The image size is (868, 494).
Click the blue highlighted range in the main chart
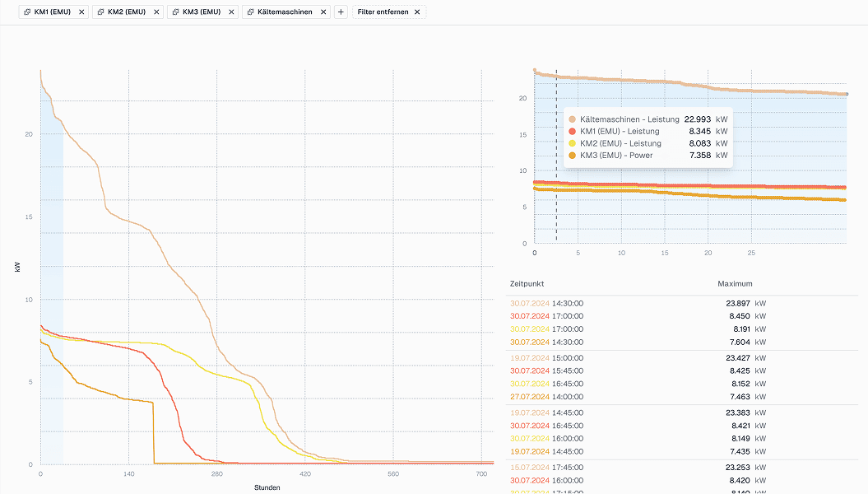click(51, 247)
